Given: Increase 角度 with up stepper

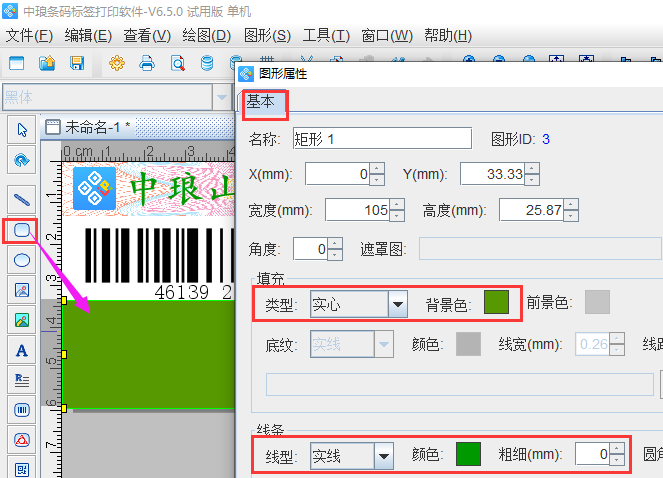Looking at the screenshot, I should [335, 243].
